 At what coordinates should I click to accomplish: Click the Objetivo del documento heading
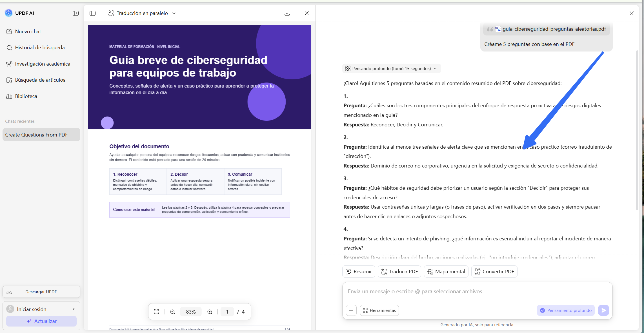(x=139, y=146)
